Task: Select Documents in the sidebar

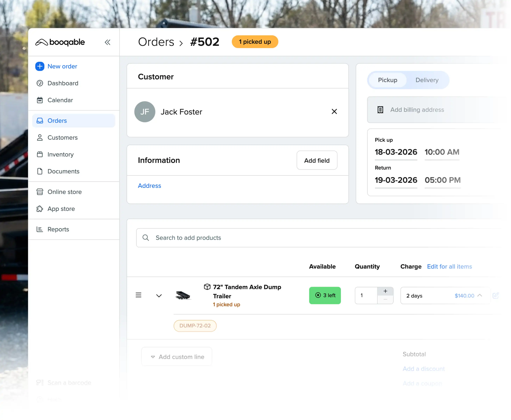Action: coord(63,171)
